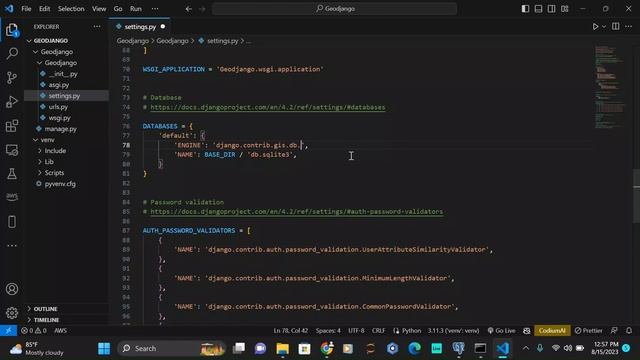
Task: Show more menu items ellipsis
Action: (155, 9)
